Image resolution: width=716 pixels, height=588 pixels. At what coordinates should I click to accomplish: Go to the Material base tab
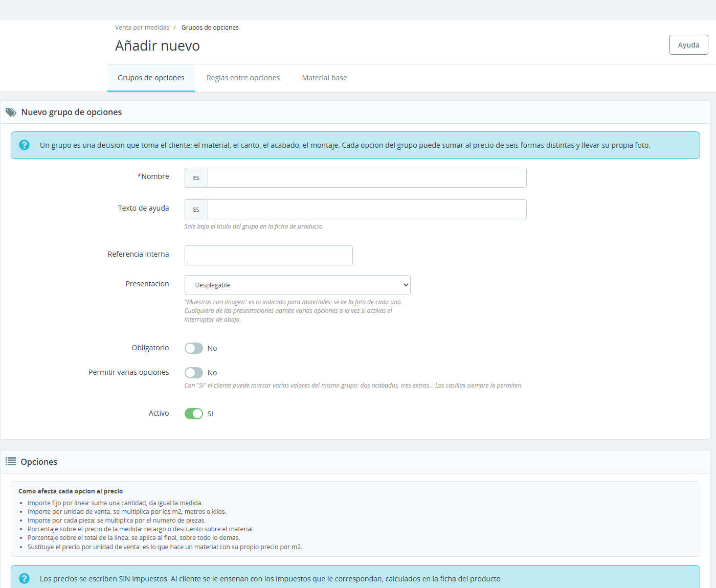click(x=324, y=78)
